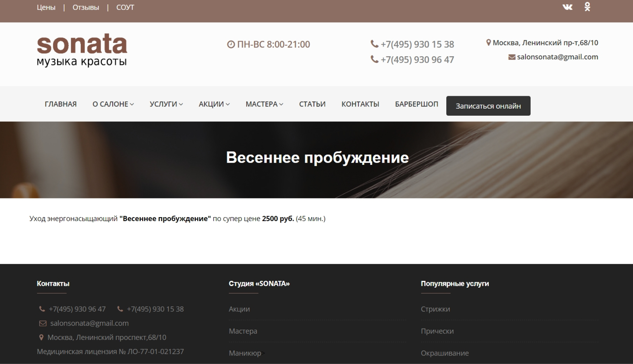Click map pin icon beside Ленинский пр-т address in header
This screenshot has width=633, height=364.
pyautogui.click(x=488, y=43)
